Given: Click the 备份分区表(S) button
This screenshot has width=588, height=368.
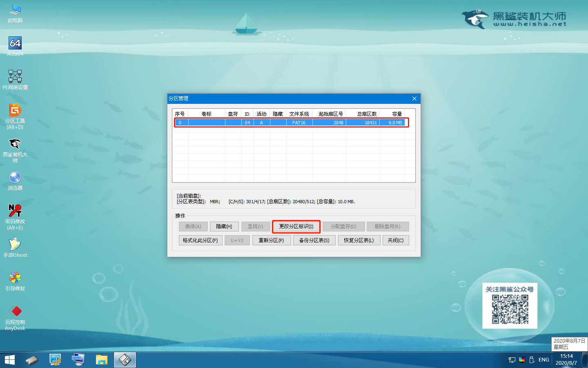Looking at the screenshot, I should click(314, 240).
